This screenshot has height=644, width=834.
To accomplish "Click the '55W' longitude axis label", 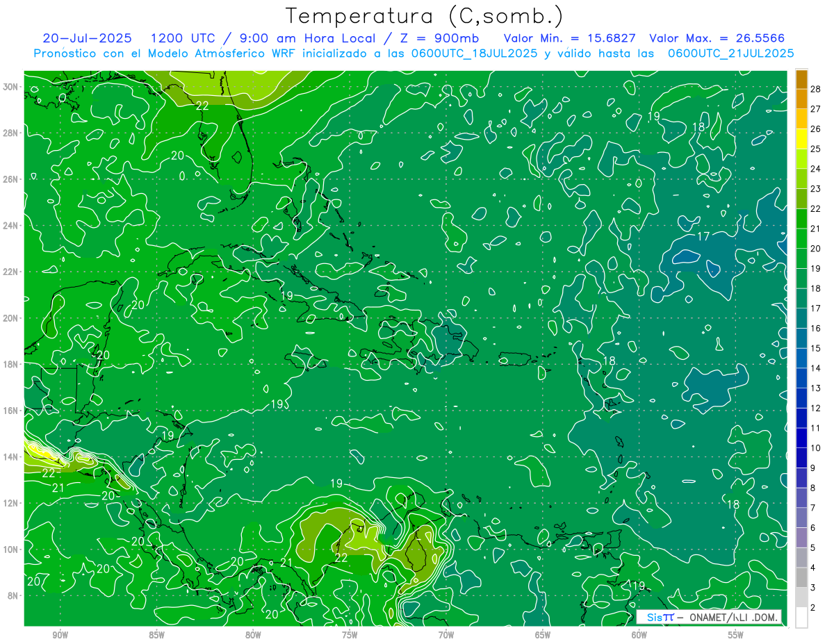I will click(x=736, y=635).
